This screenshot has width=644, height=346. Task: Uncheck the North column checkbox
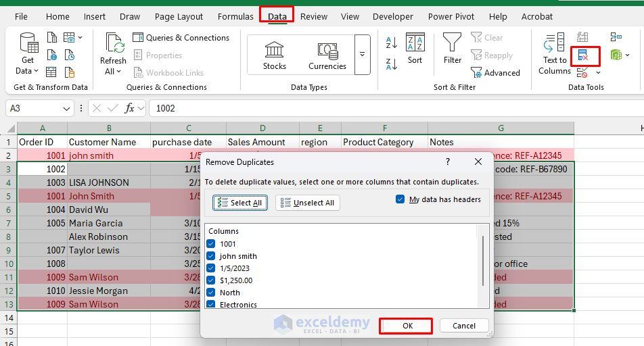(x=211, y=293)
